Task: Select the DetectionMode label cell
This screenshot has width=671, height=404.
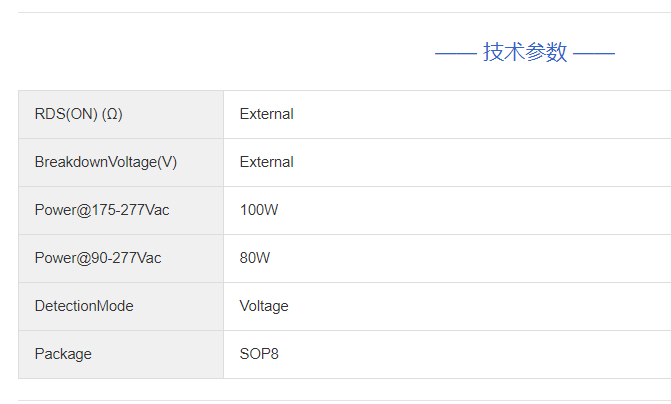Action: point(121,306)
